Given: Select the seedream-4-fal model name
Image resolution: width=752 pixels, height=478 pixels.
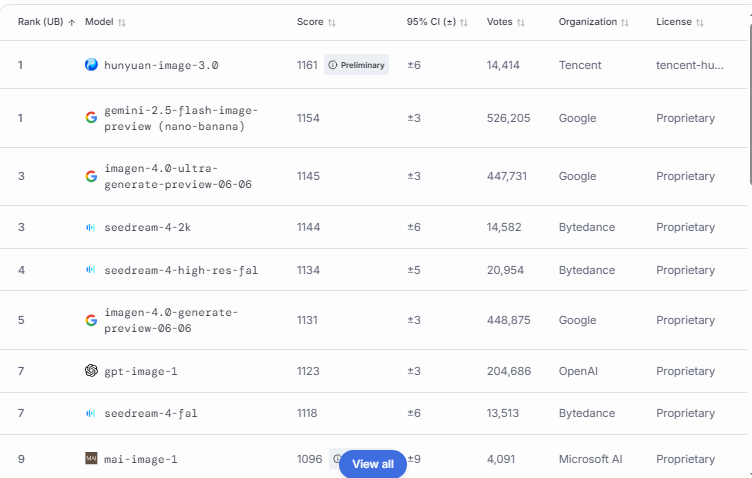Looking at the screenshot, I should pos(151,413).
